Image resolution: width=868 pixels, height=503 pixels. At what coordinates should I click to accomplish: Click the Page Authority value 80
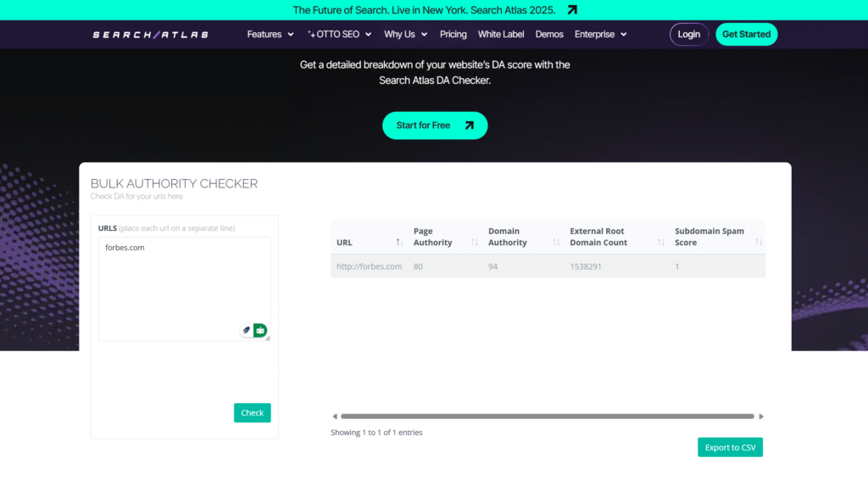click(x=418, y=266)
